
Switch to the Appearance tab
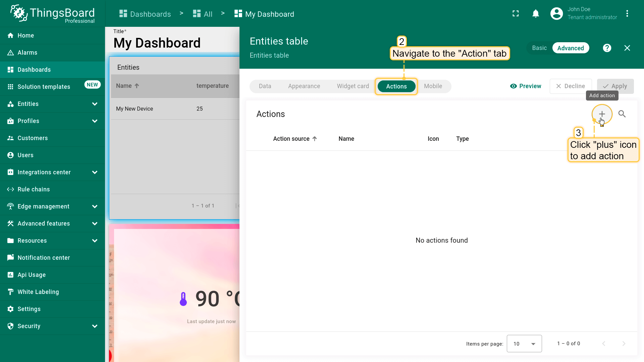(x=304, y=86)
